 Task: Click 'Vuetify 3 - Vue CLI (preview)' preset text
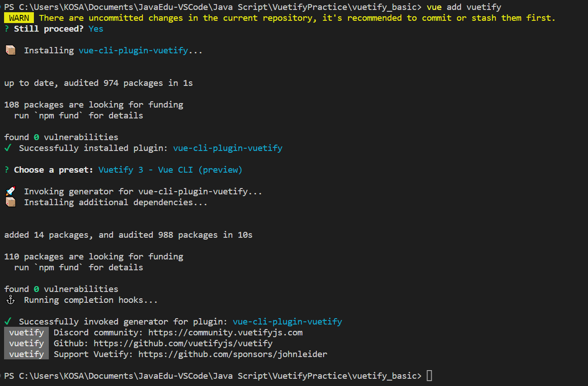170,170
